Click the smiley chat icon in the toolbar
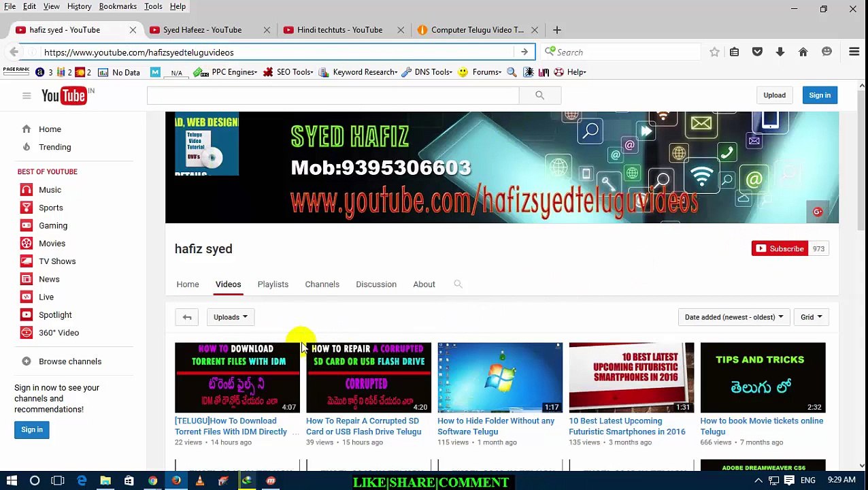This screenshot has height=490, width=868. [827, 52]
